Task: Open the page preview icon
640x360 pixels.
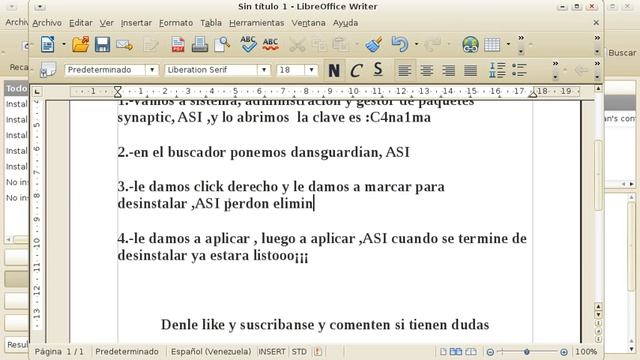Action: click(x=222, y=44)
